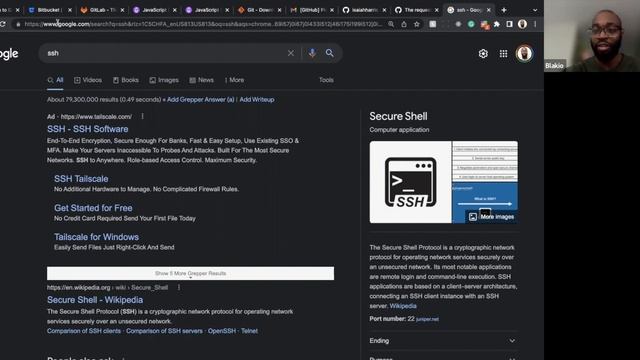Click Add Writeup link
The width and height of the screenshot is (640, 360).
[x=257, y=100]
